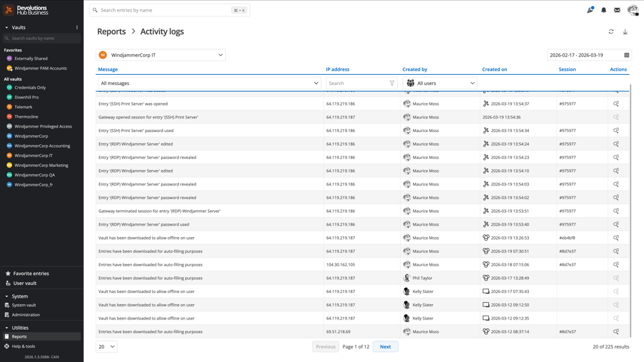Open Windjammer Privileged Access vault

click(41, 126)
